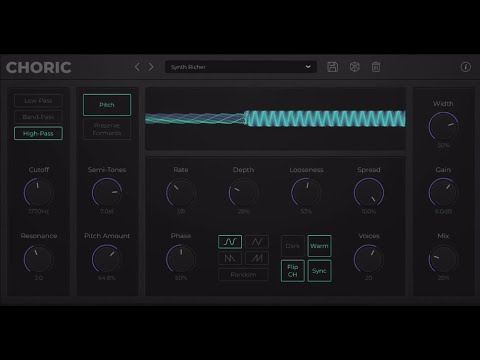Enable Preserve Formants option
This screenshot has width=480, height=360.
pos(107,129)
